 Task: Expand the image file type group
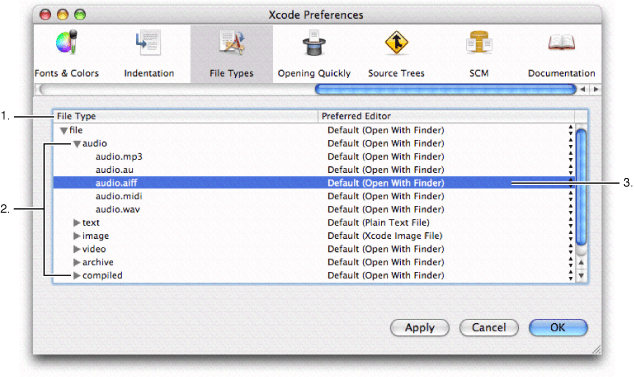76,236
